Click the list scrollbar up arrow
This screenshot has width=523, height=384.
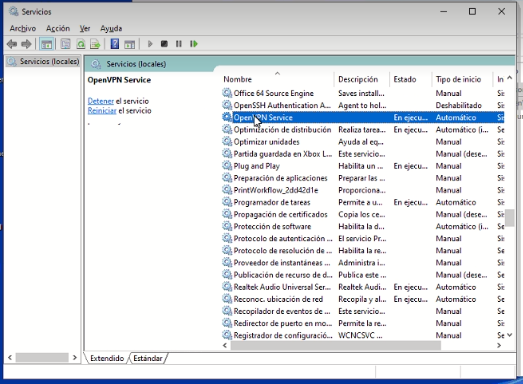pyautogui.click(x=509, y=78)
